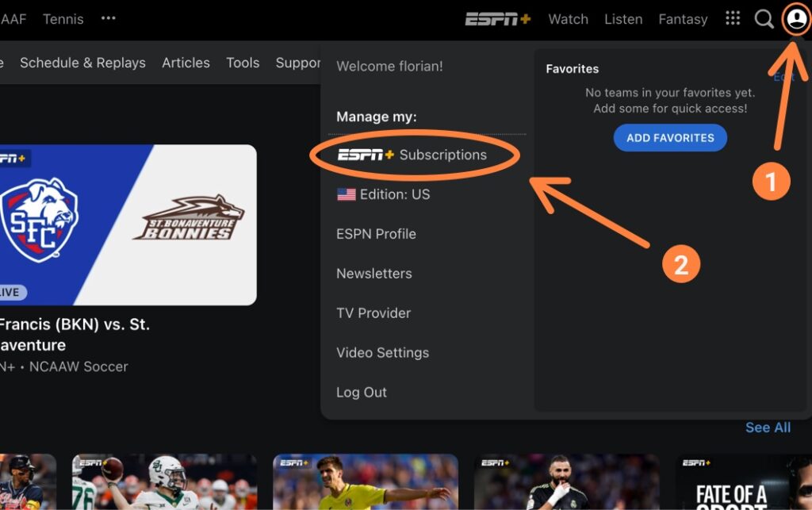Open the TV Provider link
Viewport: 812px width, 510px height.
[x=373, y=313]
